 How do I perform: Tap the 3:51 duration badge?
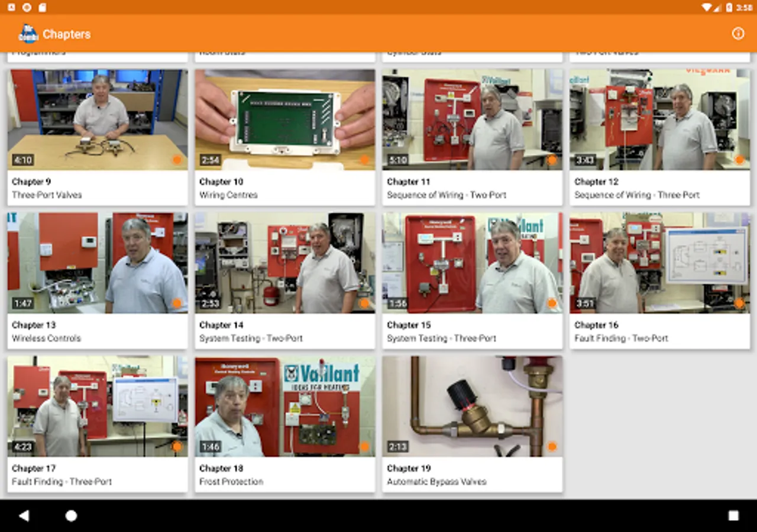click(585, 303)
